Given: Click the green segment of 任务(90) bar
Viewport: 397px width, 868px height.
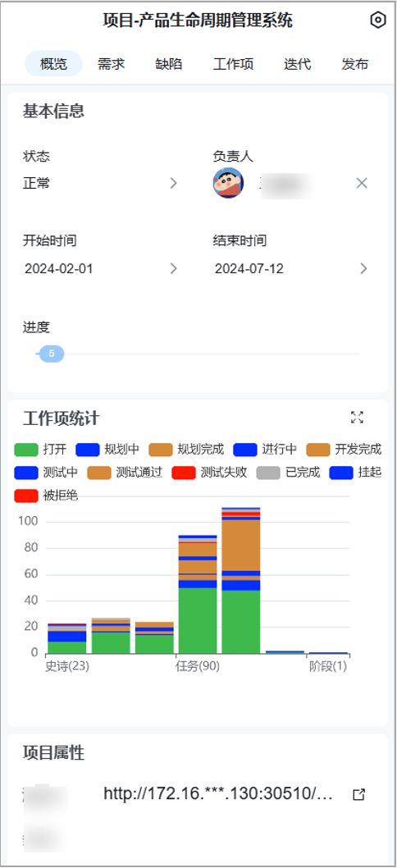Looking at the screenshot, I should (198, 620).
